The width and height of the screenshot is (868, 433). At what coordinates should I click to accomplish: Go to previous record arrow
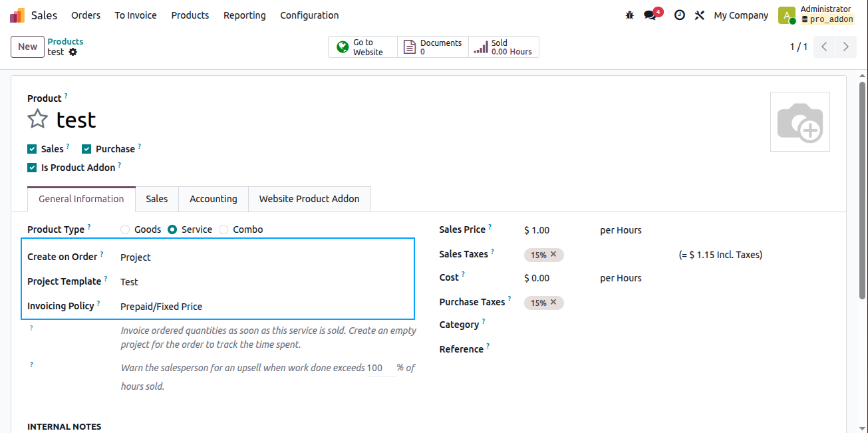coord(824,47)
